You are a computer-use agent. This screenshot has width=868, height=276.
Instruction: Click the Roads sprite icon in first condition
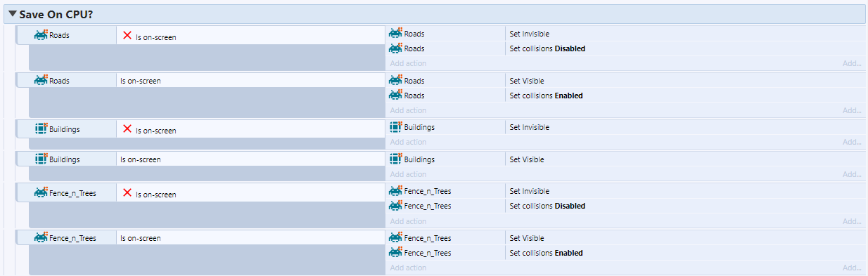point(41,34)
